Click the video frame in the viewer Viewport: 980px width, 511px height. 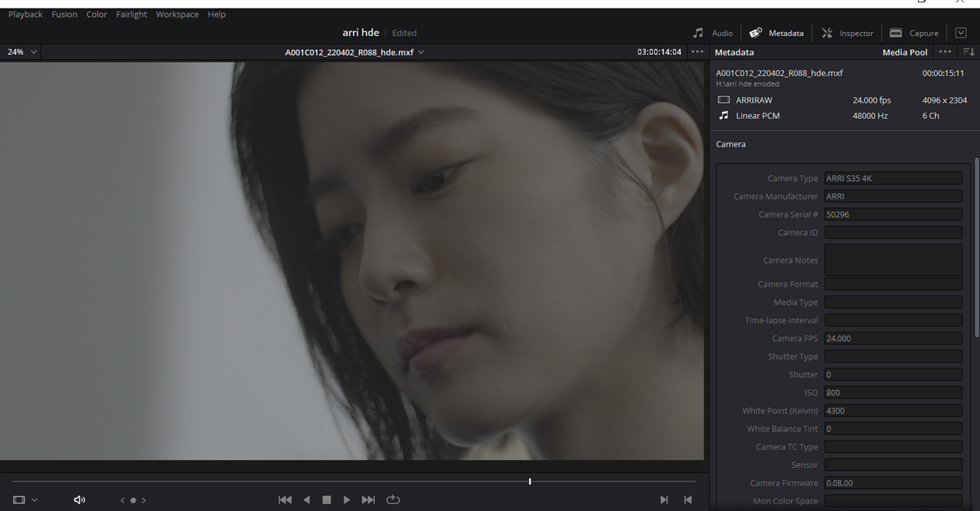(351, 260)
